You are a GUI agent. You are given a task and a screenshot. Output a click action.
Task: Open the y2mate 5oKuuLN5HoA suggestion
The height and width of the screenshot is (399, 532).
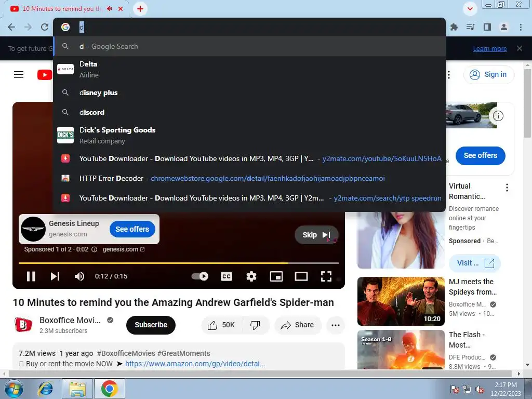coord(249,158)
